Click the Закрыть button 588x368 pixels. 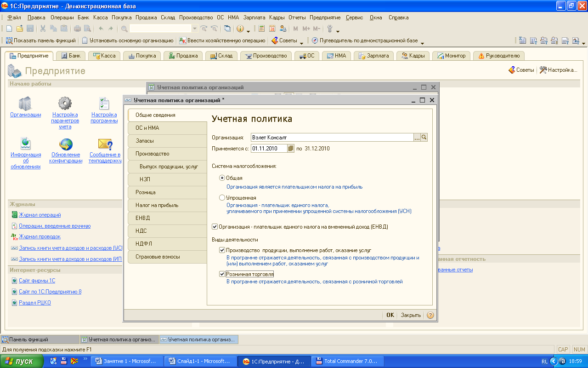(x=411, y=315)
